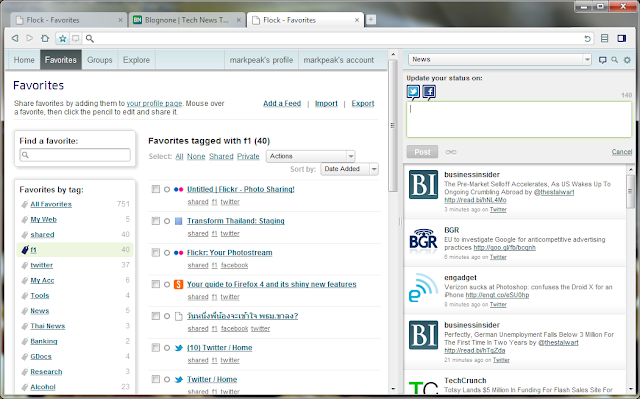Screen dimensions: 640x399
Task: Open the sidebar settings gear icon
Action: tap(627, 60)
